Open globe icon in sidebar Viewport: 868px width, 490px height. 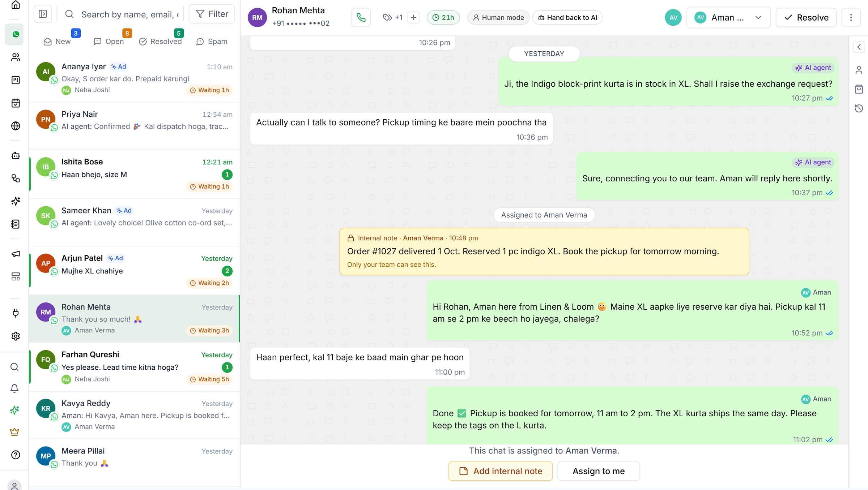pyautogui.click(x=16, y=126)
